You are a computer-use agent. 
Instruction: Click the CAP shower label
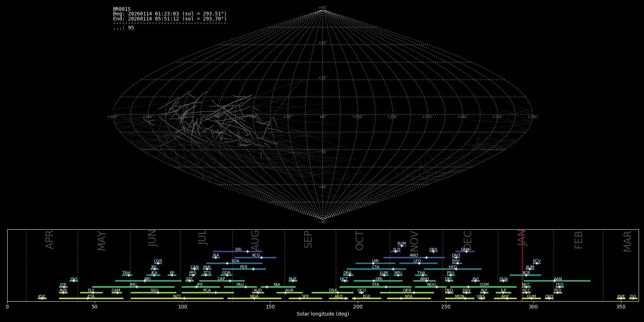pos(221,279)
